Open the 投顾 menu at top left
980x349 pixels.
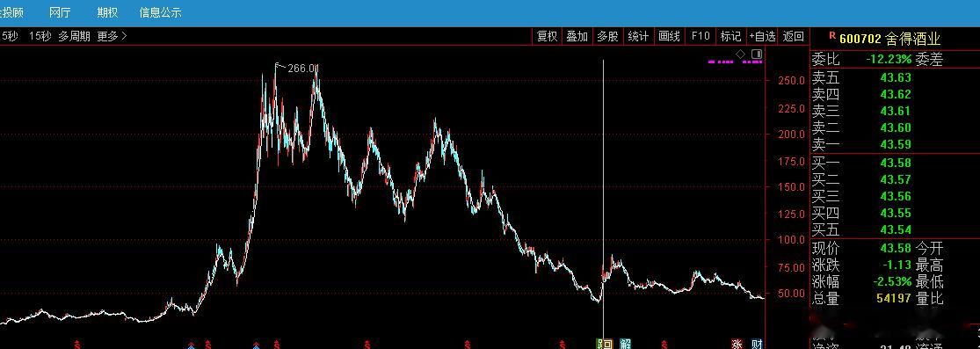pyautogui.click(x=11, y=12)
